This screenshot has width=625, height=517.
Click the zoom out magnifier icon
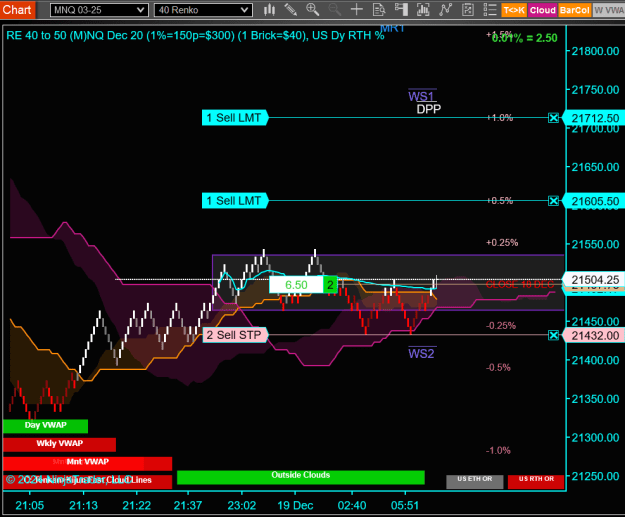tap(334, 10)
